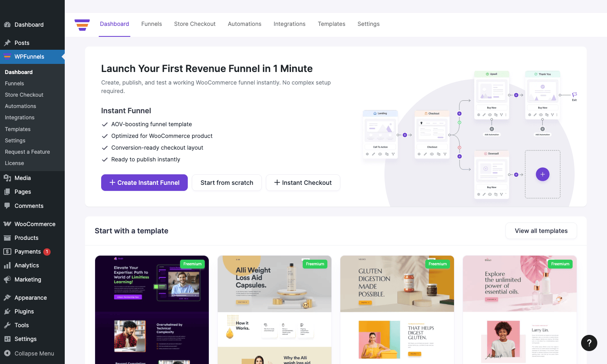
Task: Click the Collapse Menu arrow icon
Action: (7, 353)
